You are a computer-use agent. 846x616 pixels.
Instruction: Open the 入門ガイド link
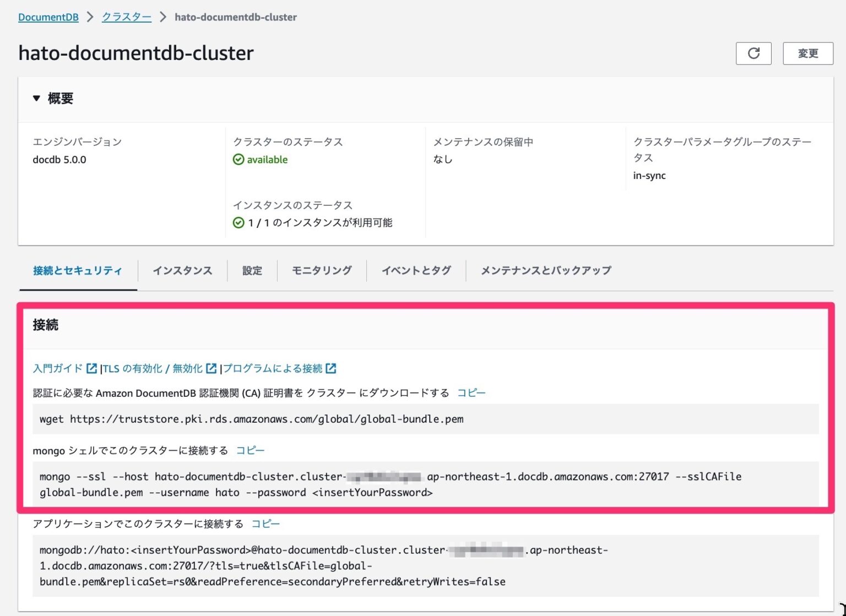click(x=58, y=368)
